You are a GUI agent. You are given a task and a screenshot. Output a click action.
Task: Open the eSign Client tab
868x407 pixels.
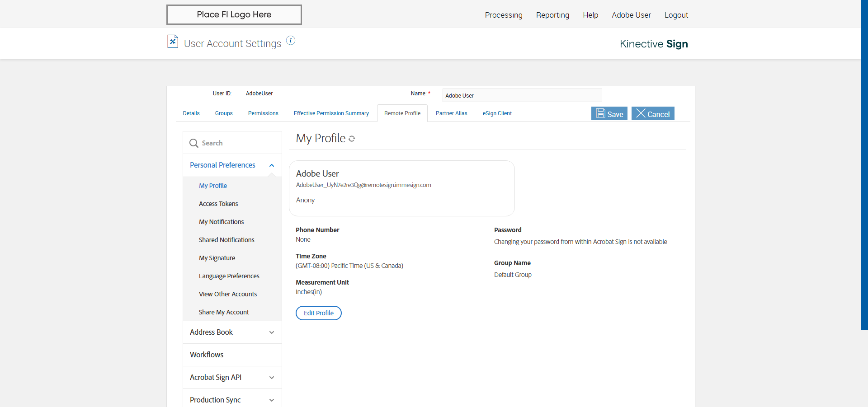point(497,113)
